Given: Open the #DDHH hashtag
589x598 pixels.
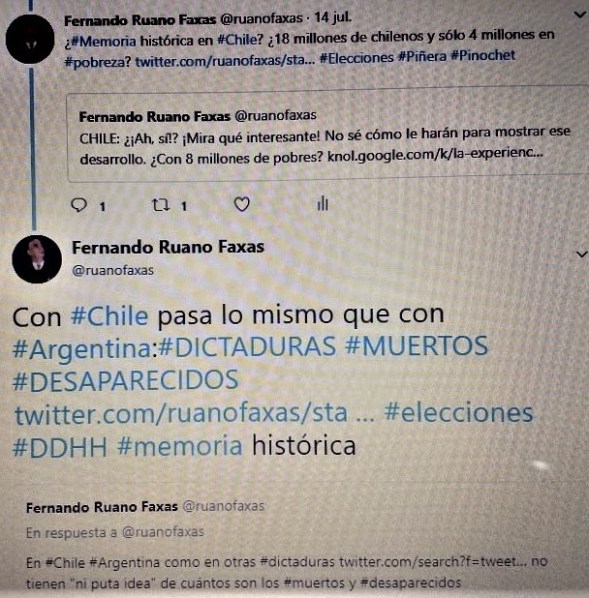Looking at the screenshot, I should 60,447.
